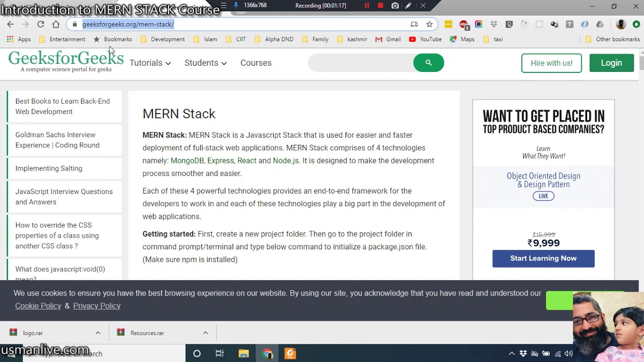Follow the MongoDB link
The width and height of the screenshot is (644, 362).
[187, 160]
